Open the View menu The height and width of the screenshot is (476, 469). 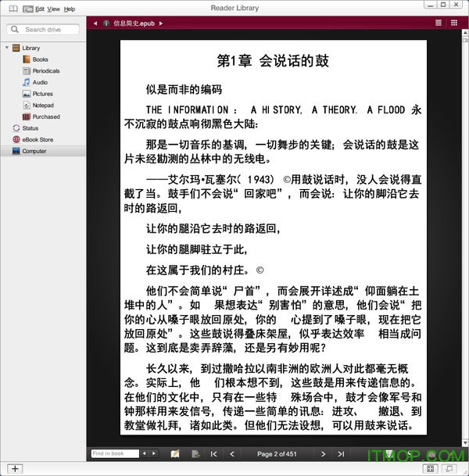coord(54,9)
